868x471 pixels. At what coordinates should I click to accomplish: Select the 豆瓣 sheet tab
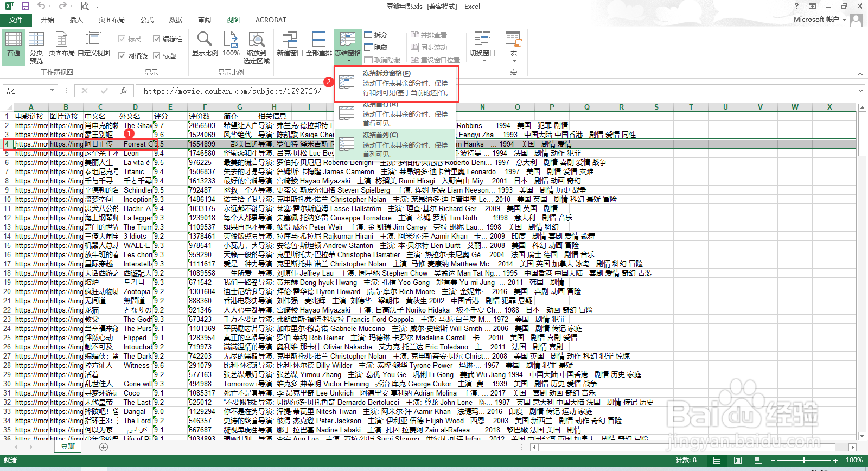(x=68, y=446)
